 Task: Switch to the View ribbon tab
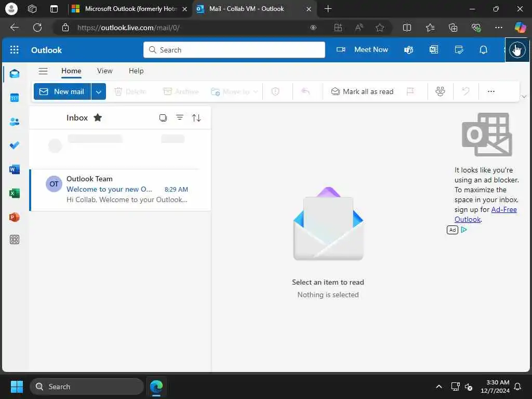point(104,71)
